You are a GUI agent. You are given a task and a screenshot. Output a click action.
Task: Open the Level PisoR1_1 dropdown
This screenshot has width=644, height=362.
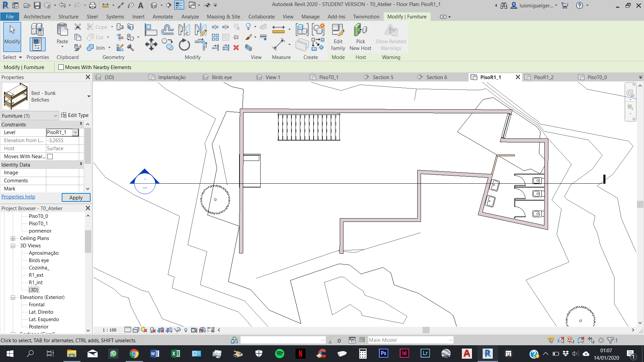75,132
